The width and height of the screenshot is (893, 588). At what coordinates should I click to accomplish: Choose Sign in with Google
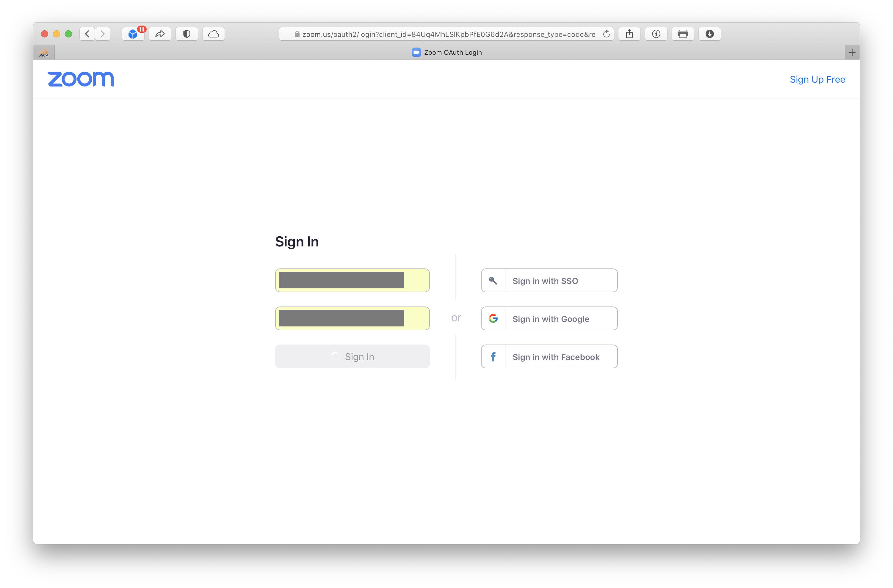[x=549, y=319]
